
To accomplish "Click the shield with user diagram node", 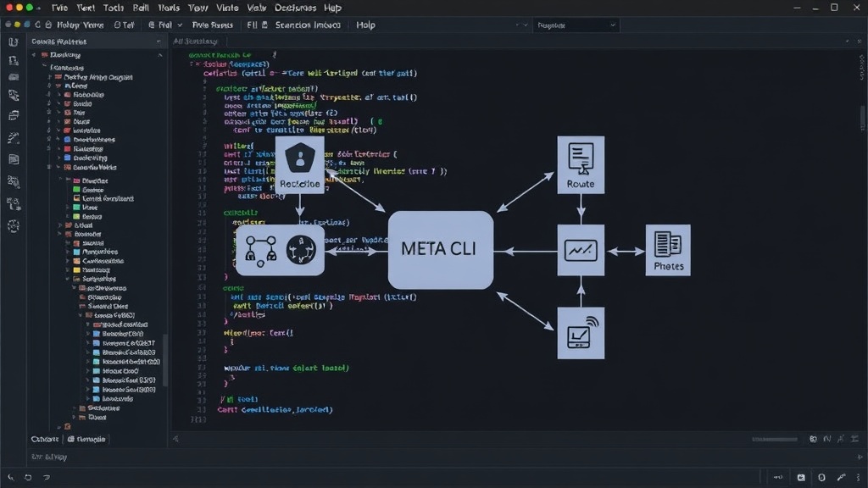I will coord(299,164).
